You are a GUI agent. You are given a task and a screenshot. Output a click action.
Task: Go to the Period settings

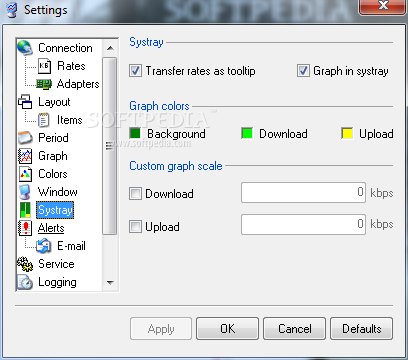point(53,138)
